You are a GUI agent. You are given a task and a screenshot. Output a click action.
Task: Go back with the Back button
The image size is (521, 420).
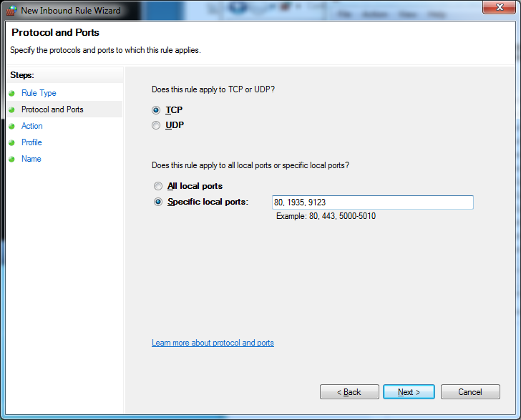tap(349, 392)
